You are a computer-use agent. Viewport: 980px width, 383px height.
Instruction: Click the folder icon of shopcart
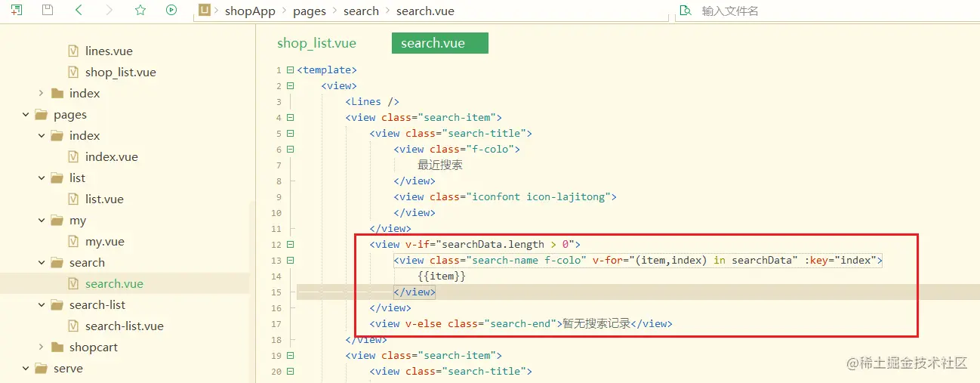(x=57, y=347)
